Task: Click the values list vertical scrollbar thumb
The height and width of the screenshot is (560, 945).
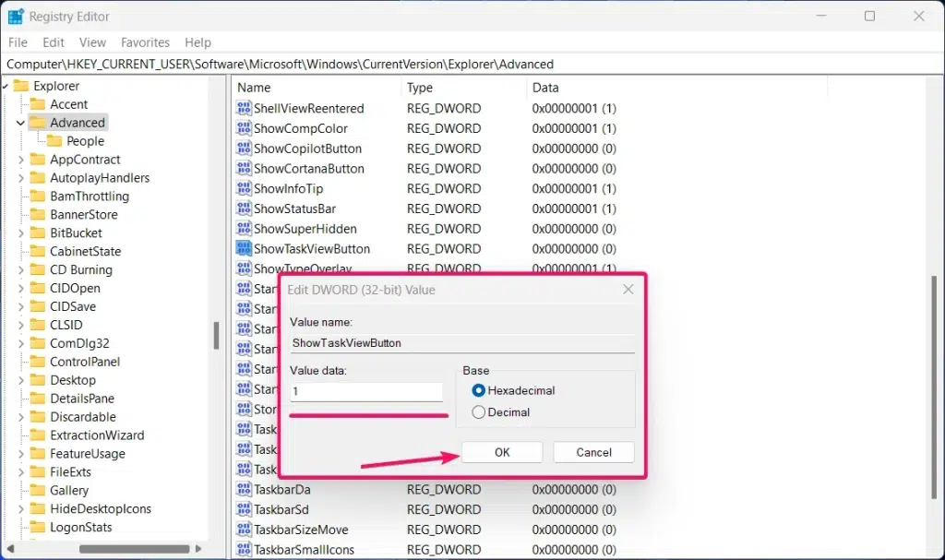Action: click(934, 387)
